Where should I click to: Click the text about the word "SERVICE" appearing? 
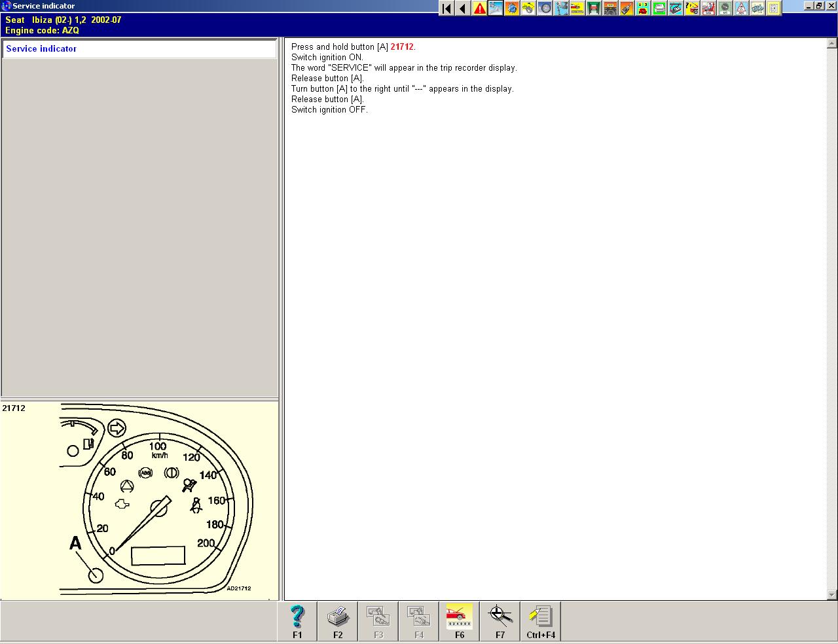[404, 68]
